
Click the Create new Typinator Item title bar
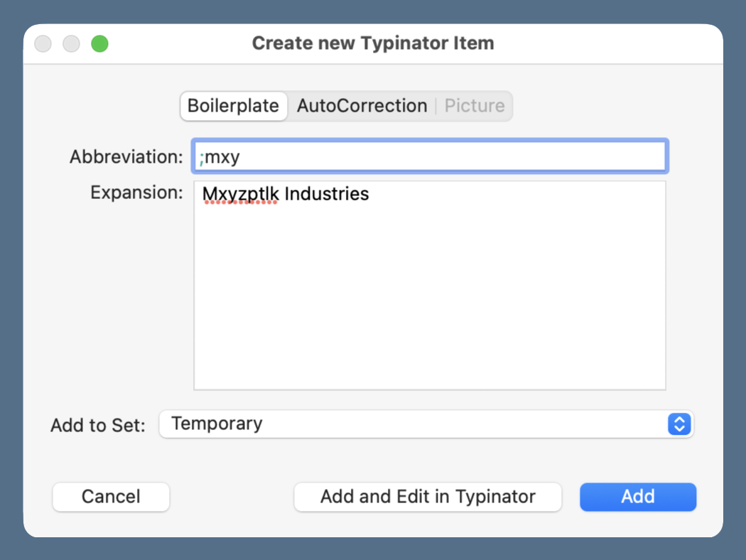(x=373, y=43)
